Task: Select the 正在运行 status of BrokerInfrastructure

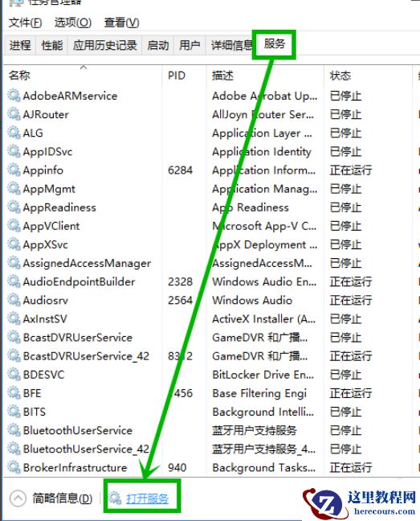Action: (x=351, y=468)
